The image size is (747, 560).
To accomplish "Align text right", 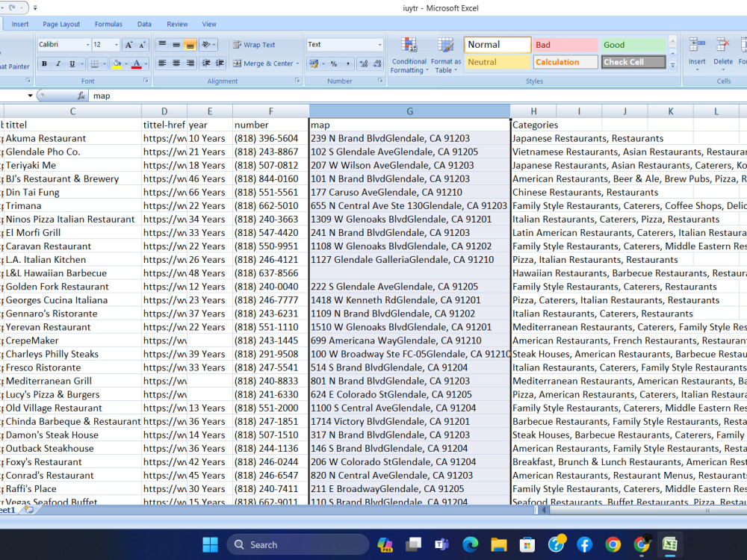I will (190, 63).
